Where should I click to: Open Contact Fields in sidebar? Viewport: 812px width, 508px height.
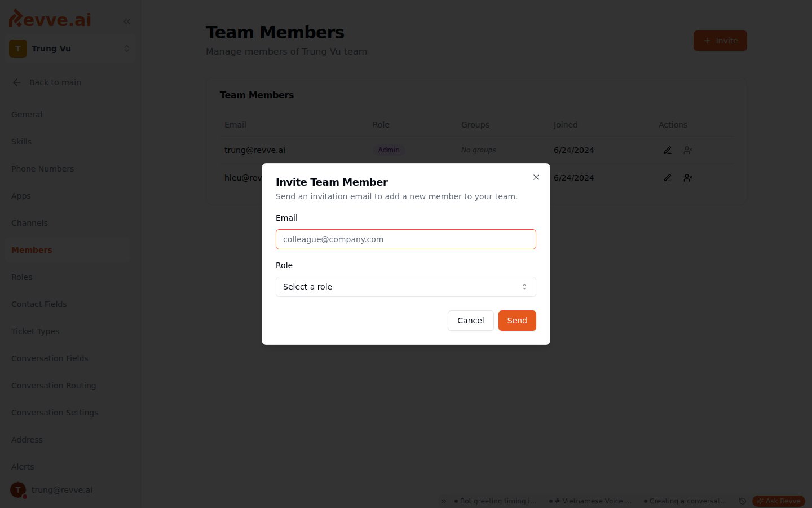[67, 304]
